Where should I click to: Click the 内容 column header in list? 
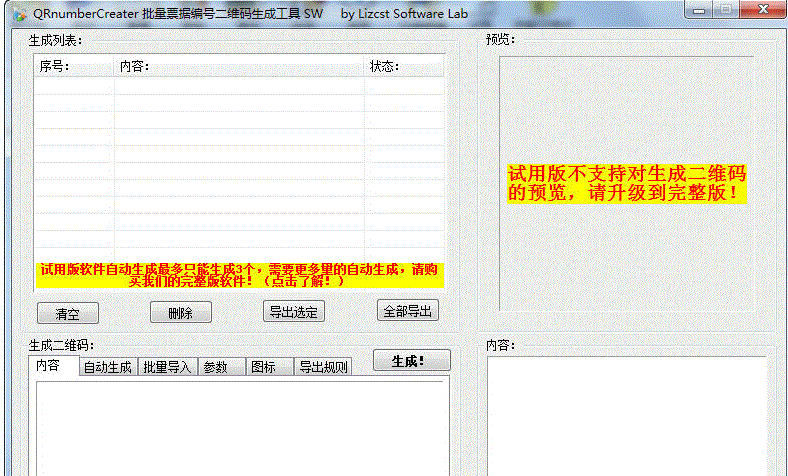pos(239,66)
